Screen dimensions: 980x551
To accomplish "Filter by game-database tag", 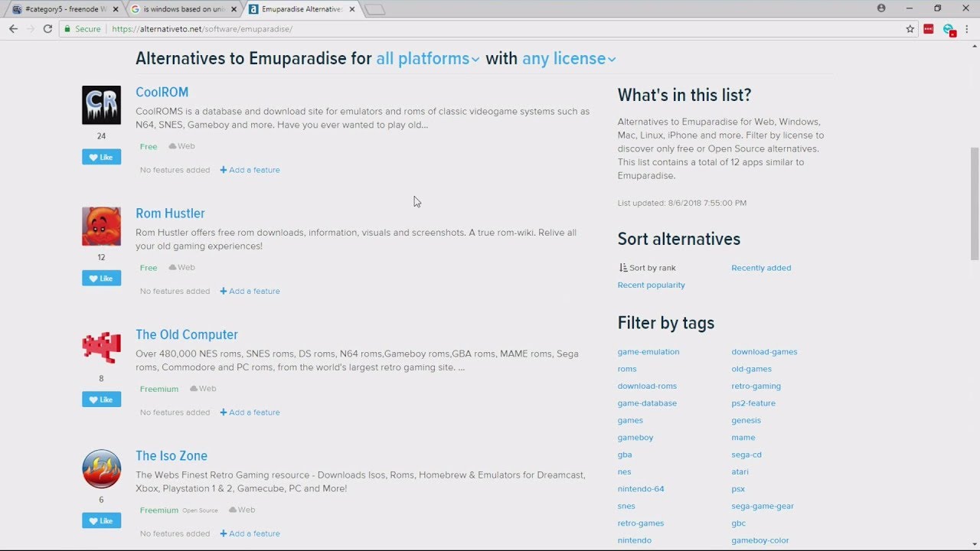I will (647, 403).
